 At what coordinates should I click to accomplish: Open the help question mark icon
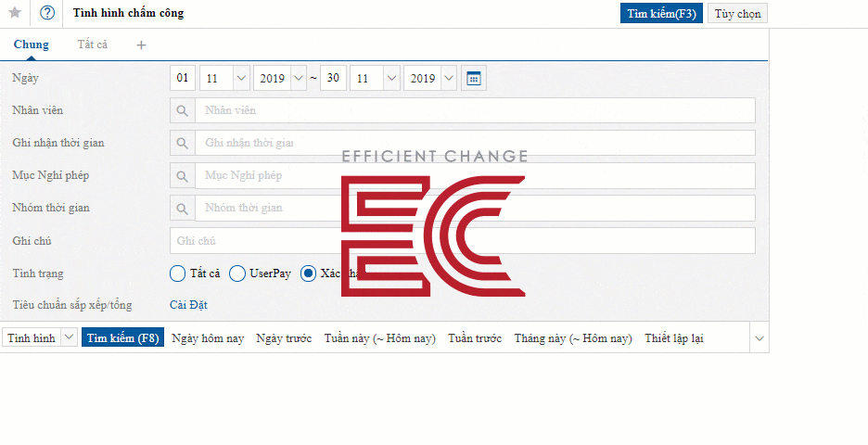47,13
